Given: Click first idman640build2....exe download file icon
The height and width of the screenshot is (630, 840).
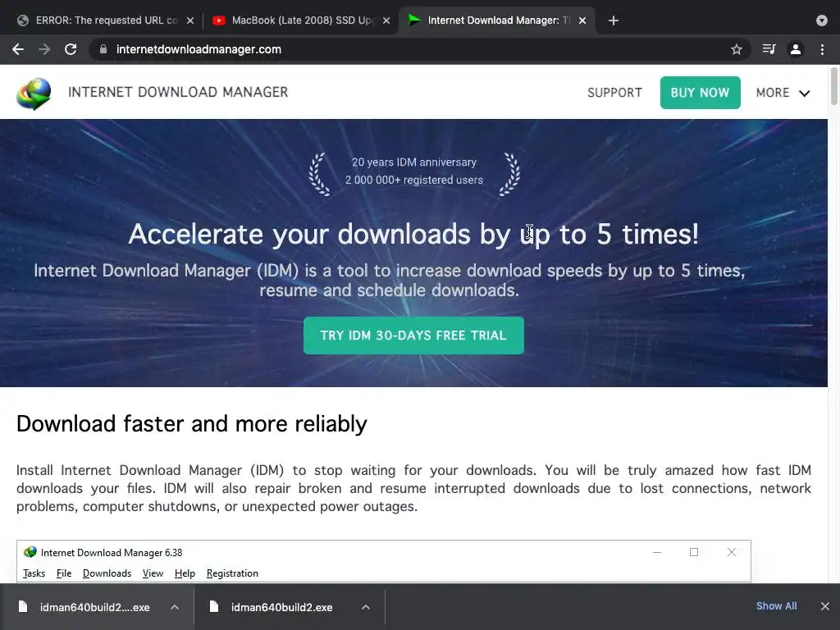Looking at the screenshot, I should coord(22,606).
